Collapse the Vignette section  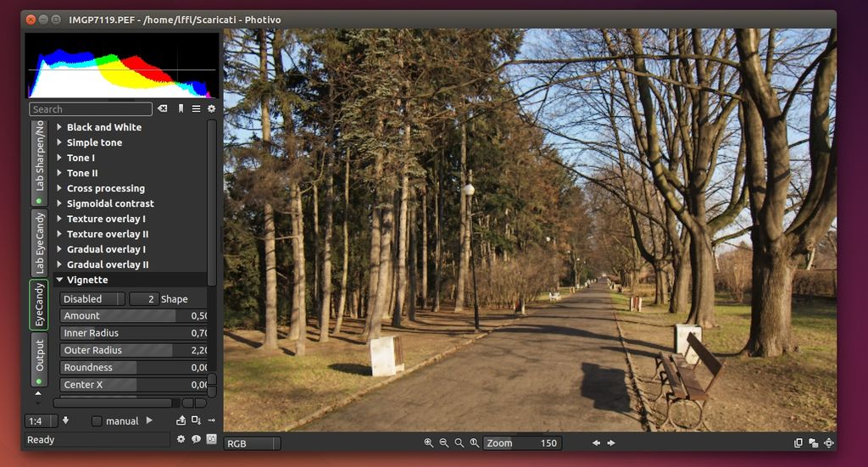59,280
